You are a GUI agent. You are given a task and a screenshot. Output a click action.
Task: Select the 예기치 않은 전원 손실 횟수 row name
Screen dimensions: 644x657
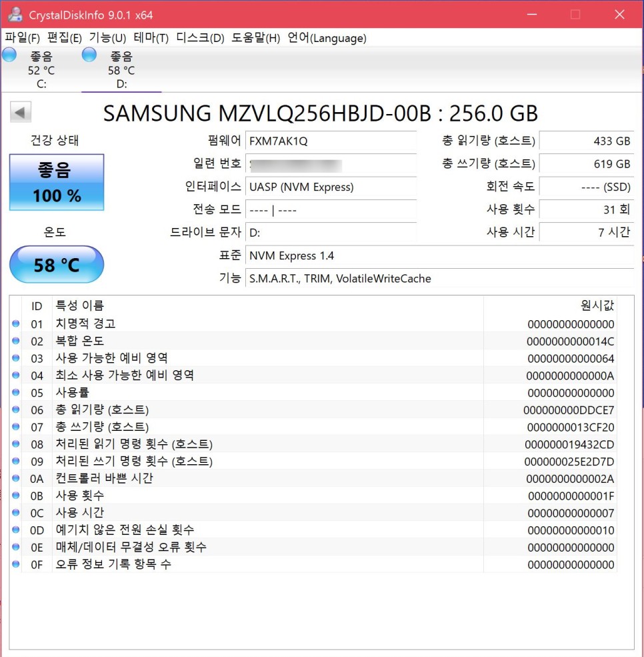pyautogui.click(x=125, y=530)
